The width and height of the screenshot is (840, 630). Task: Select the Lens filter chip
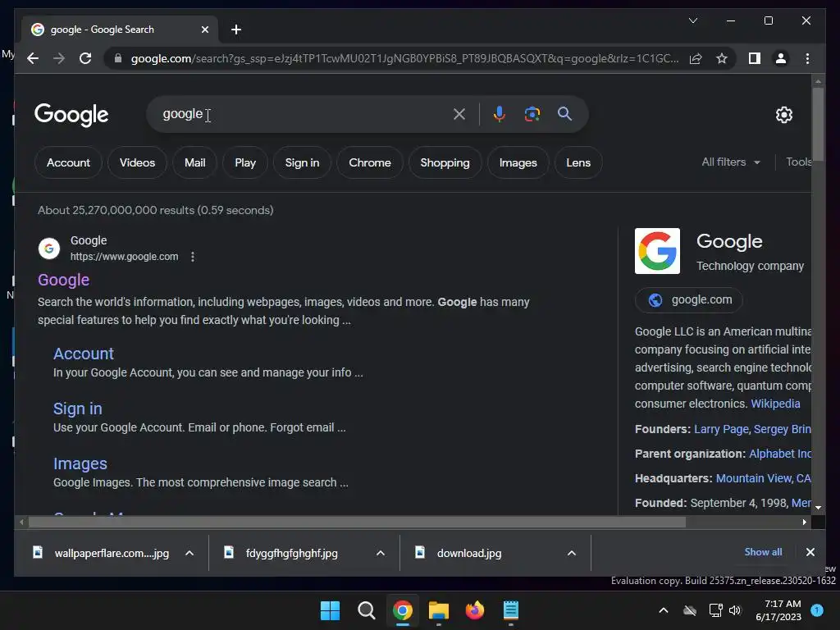coord(578,162)
